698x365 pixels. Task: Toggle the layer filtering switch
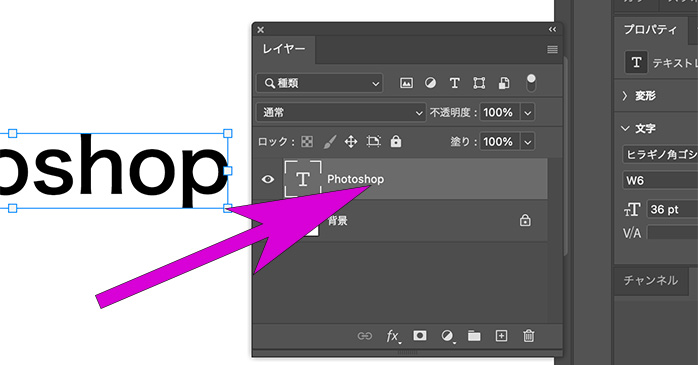tap(531, 83)
